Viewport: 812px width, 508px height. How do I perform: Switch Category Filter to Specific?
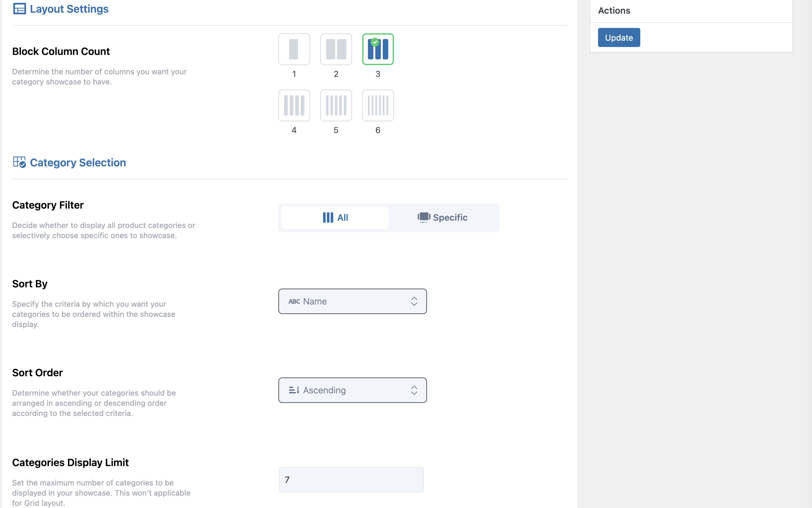pos(442,217)
